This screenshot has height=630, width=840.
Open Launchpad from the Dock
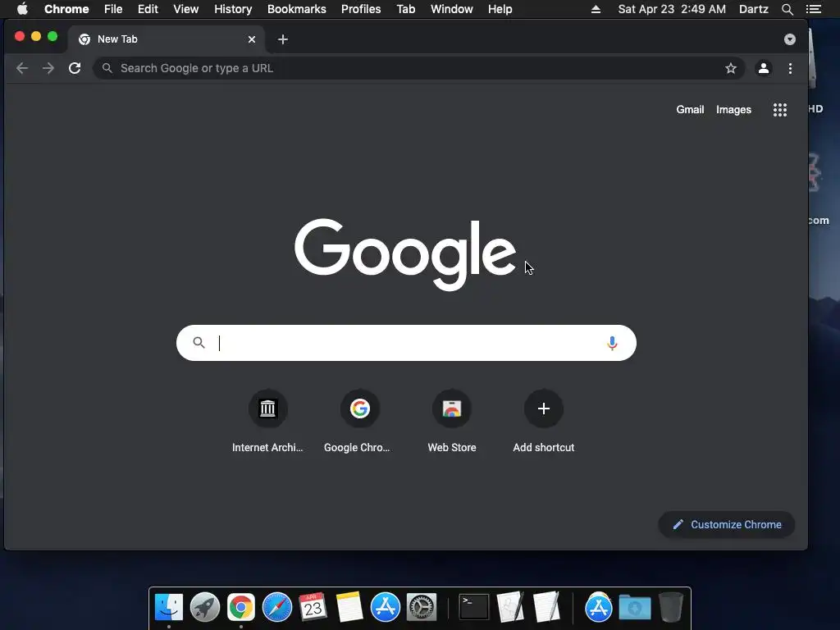(204, 608)
